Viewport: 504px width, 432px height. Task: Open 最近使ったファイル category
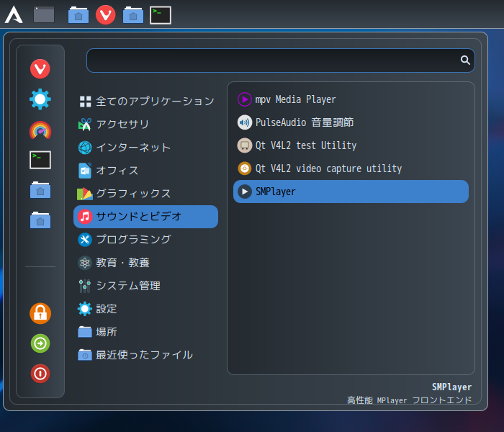coord(146,355)
